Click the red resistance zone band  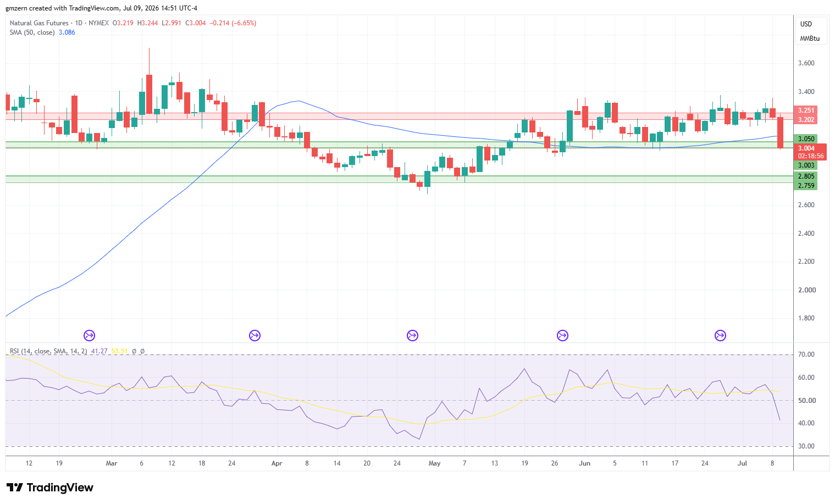(x=400, y=116)
